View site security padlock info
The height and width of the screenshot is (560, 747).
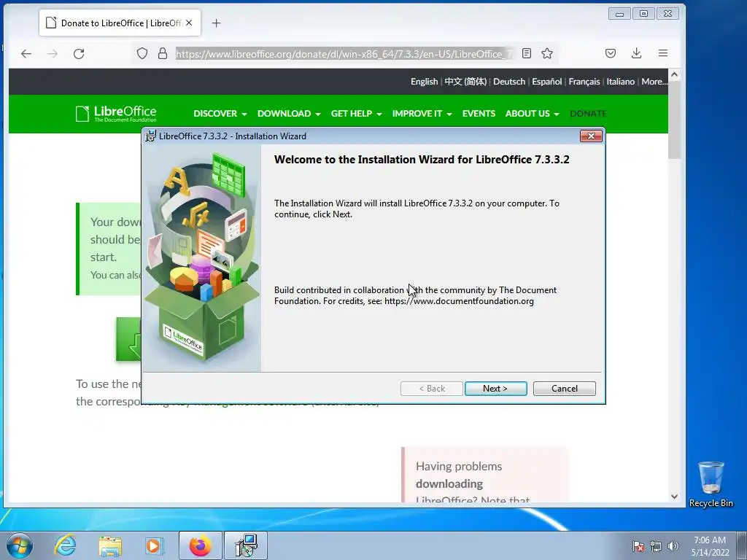163,53
